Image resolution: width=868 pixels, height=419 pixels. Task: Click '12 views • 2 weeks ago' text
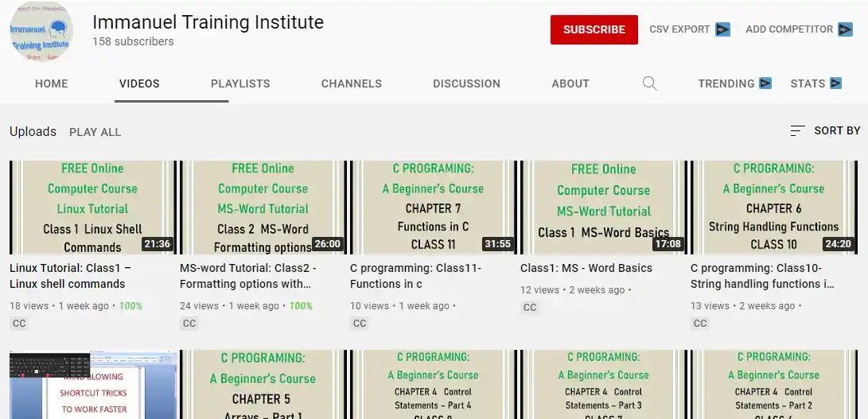click(572, 290)
